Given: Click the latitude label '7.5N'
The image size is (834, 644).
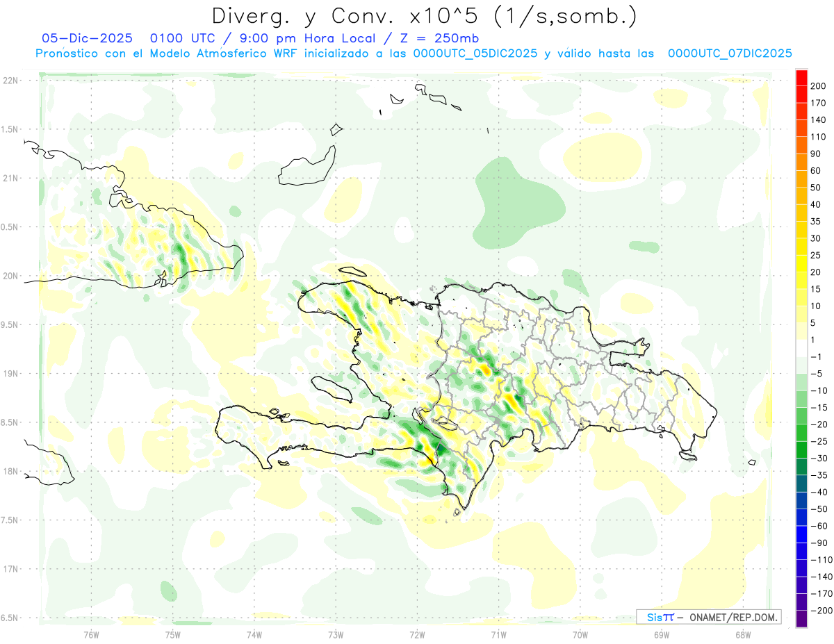Looking at the screenshot, I should [10, 520].
